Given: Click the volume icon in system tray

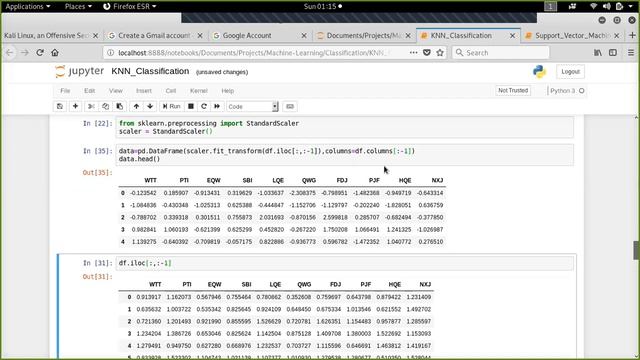Looking at the screenshot, I should point(607,6).
